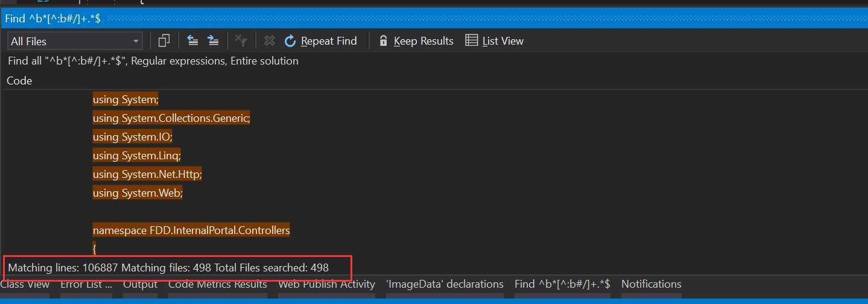
Task: Toggle Keep Results lock
Action: tap(416, 41)
